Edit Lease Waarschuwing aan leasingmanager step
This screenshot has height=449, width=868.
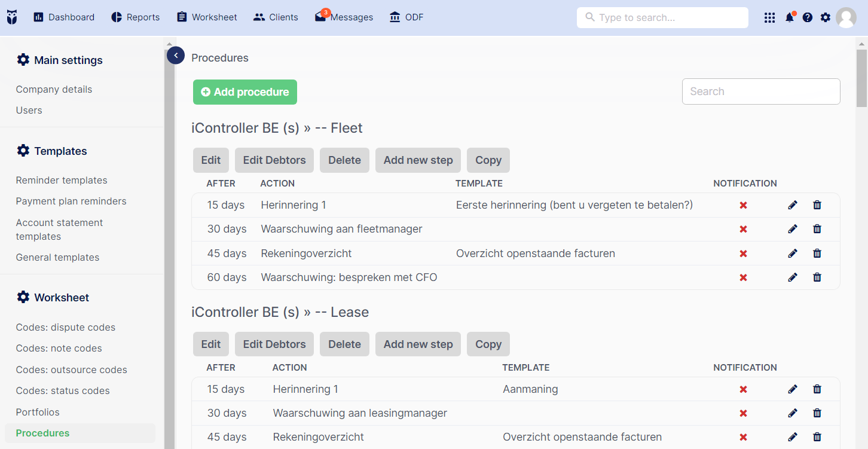[793, 413]
